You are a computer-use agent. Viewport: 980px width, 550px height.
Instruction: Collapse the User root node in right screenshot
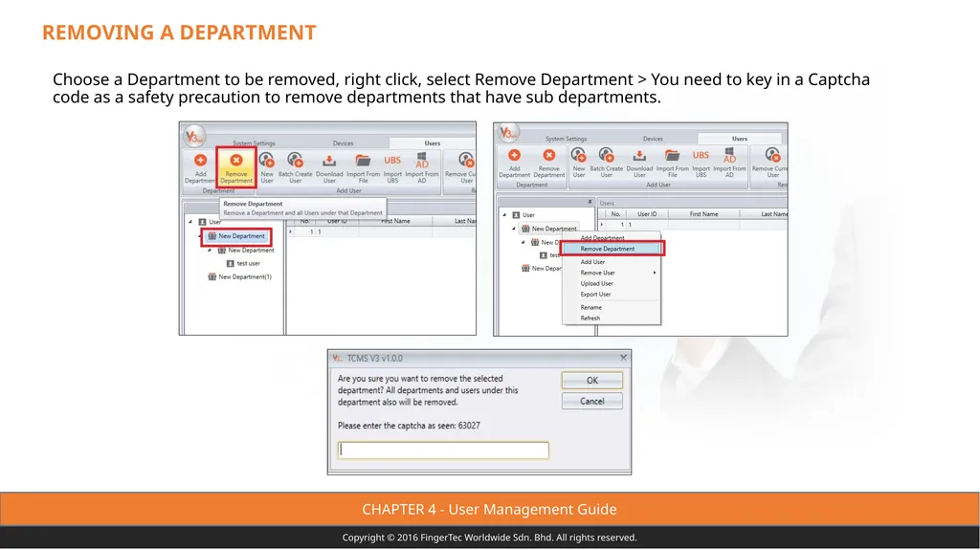(x=504, y=215)
